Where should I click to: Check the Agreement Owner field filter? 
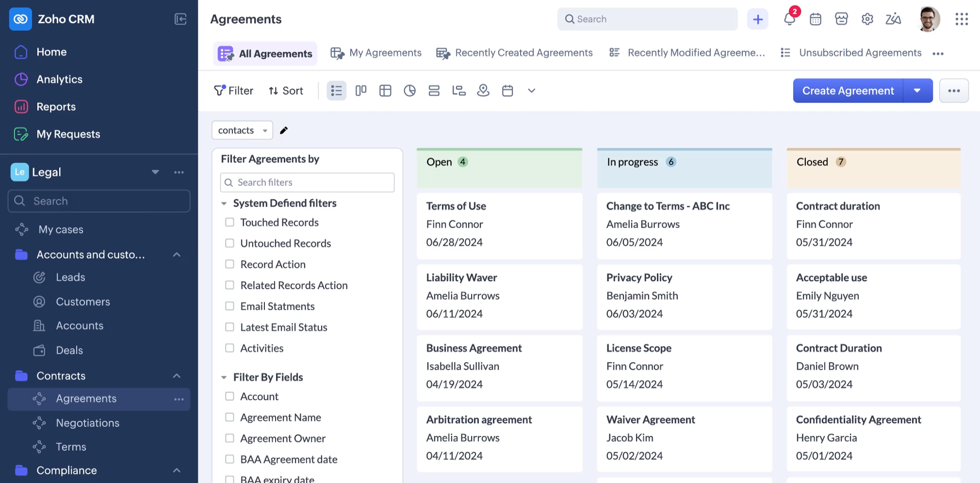230,438
